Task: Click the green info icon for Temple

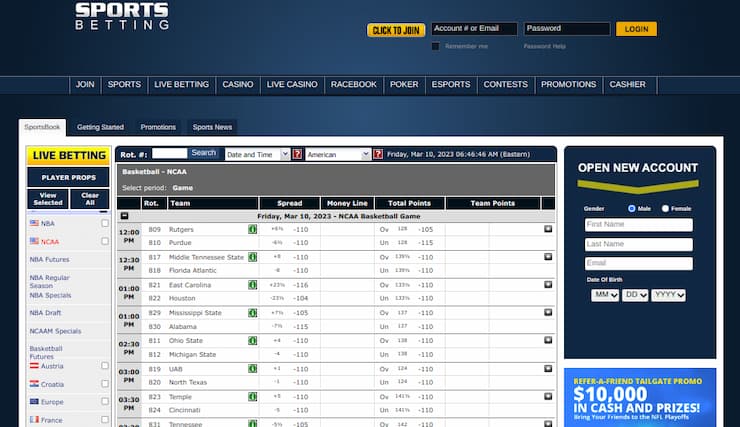Action: pos(252,397)
